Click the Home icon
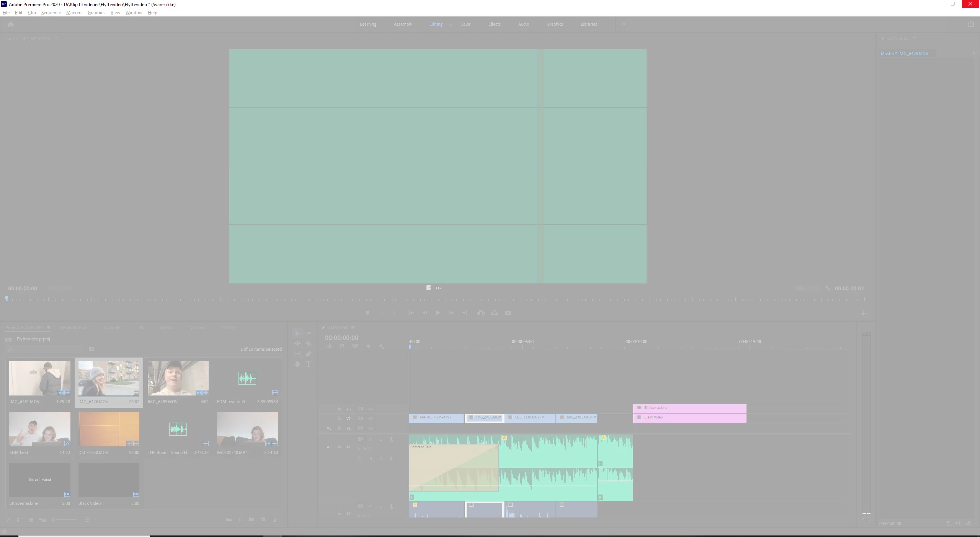 pyautogui.click(x=11, y=24)
